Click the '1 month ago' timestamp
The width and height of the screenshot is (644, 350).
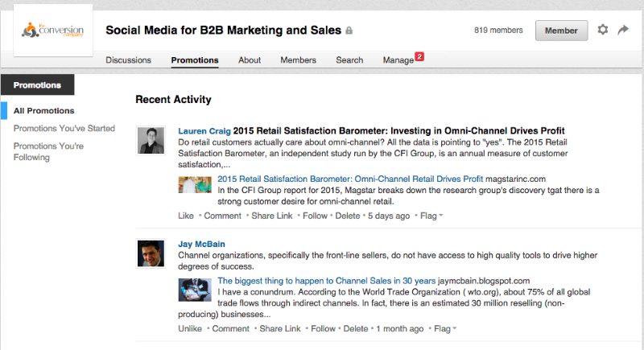click(399, 328)
